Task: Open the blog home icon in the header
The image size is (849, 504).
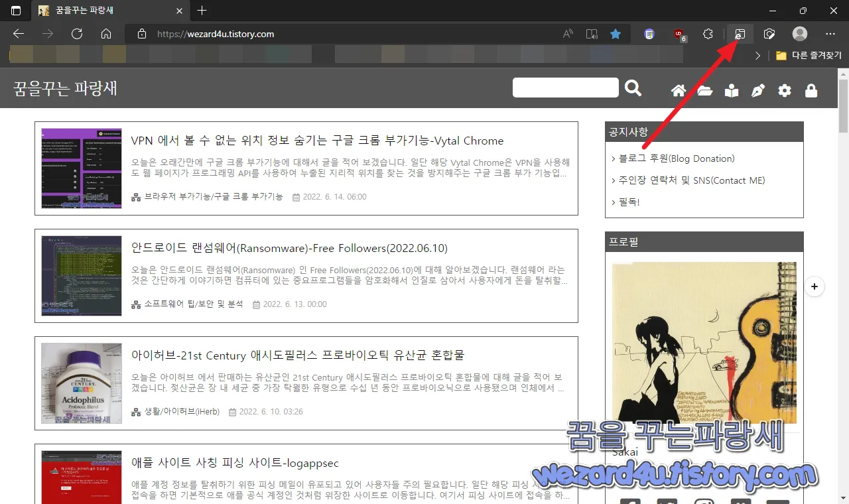Action: click(678, 91)
